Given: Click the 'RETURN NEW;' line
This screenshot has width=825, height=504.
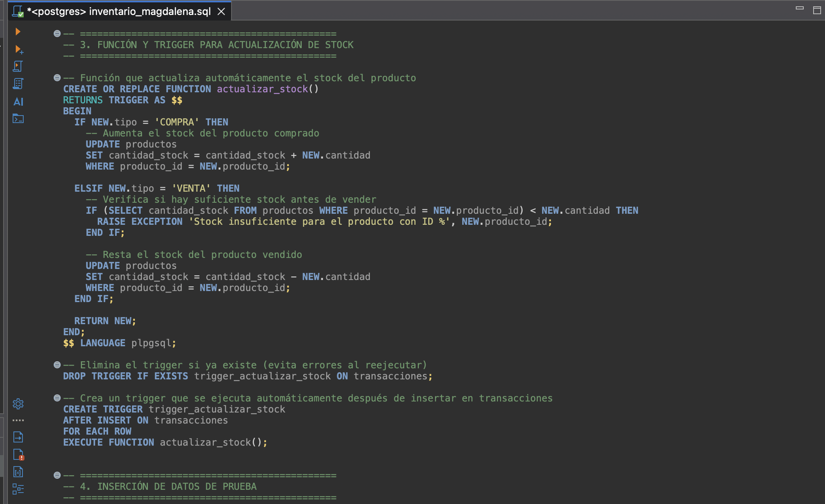Looking at the screenshot, I should (105, 321).
